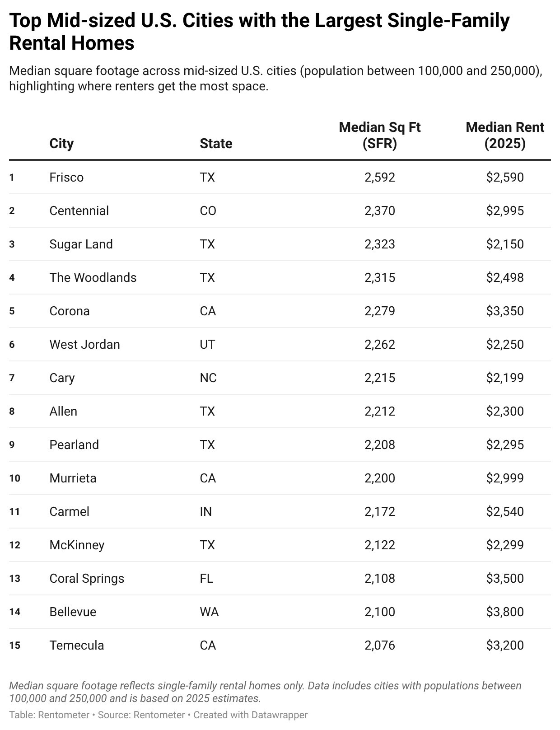Click Corona's square footage value 2,279
560x730 pixels.
tap(379, 311)
